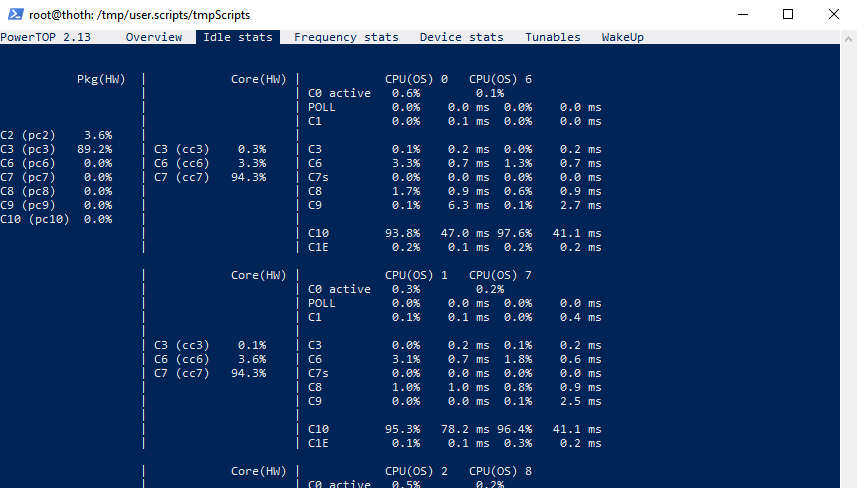Click the scrollbar up arrow
Screen dimensions: 857x488
coord(848,39)
